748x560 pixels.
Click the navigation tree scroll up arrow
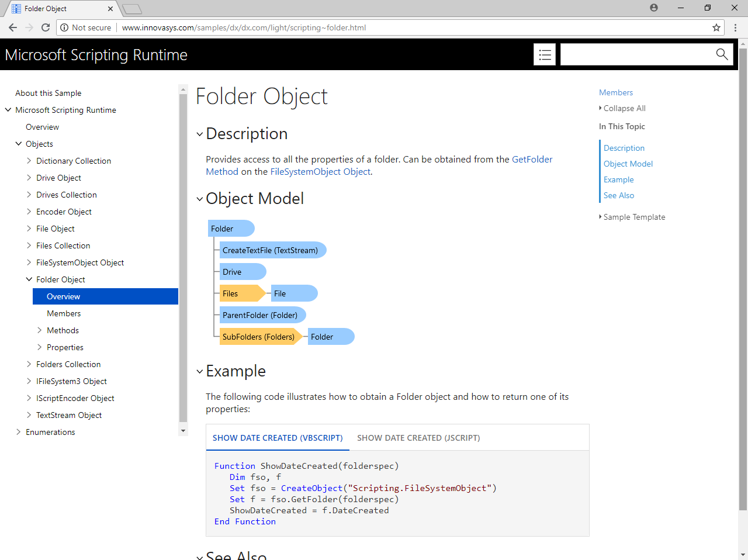pos(183,89)
